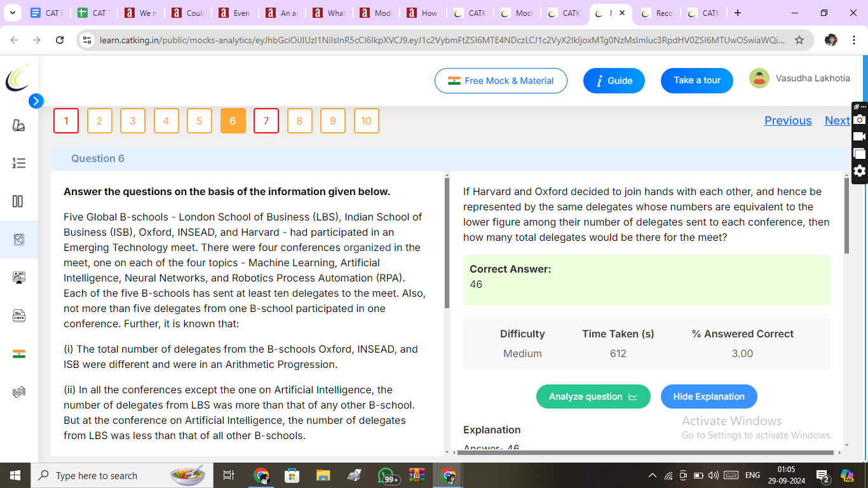Jump to question 7

266,121
